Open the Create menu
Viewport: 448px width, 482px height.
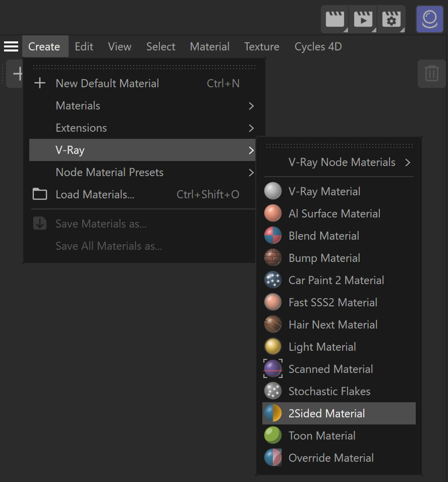pos(45,46)
